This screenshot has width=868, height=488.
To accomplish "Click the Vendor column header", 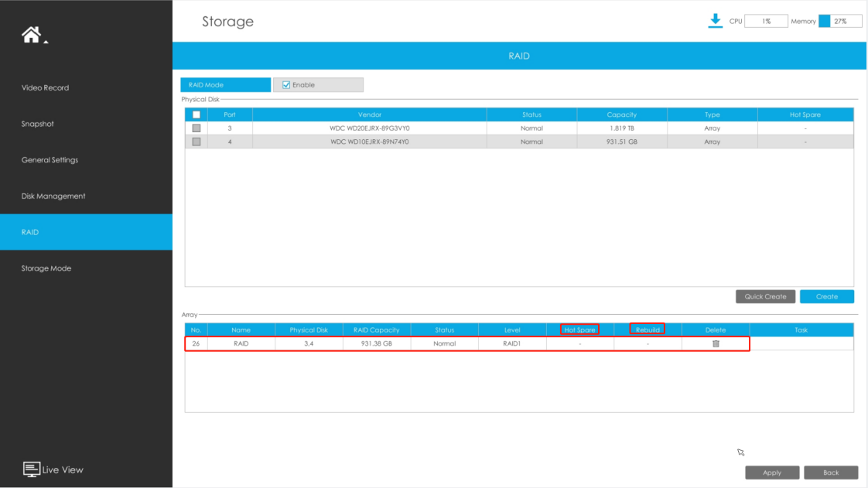I will pos(369,114).
